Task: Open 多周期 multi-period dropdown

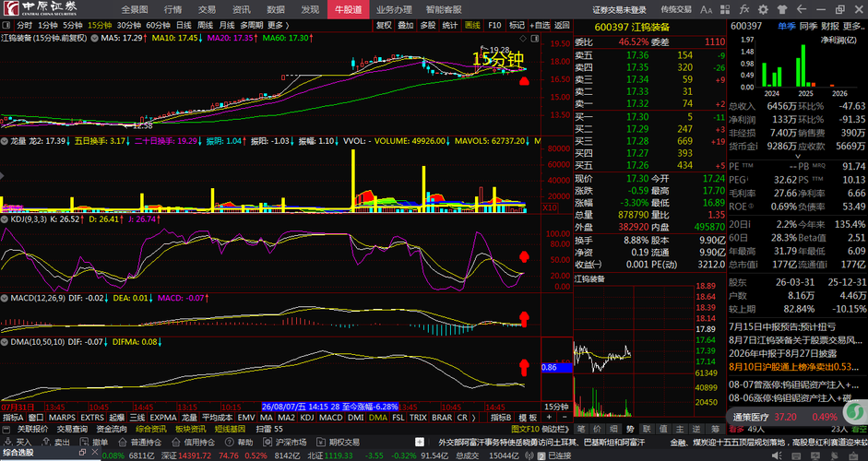Action: click(251, 25)
